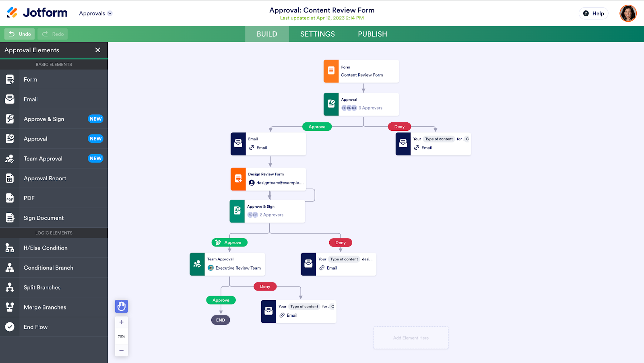Click the End Flow checkmark icon
The width and height of the screenshot is (644, 363).
10,327
